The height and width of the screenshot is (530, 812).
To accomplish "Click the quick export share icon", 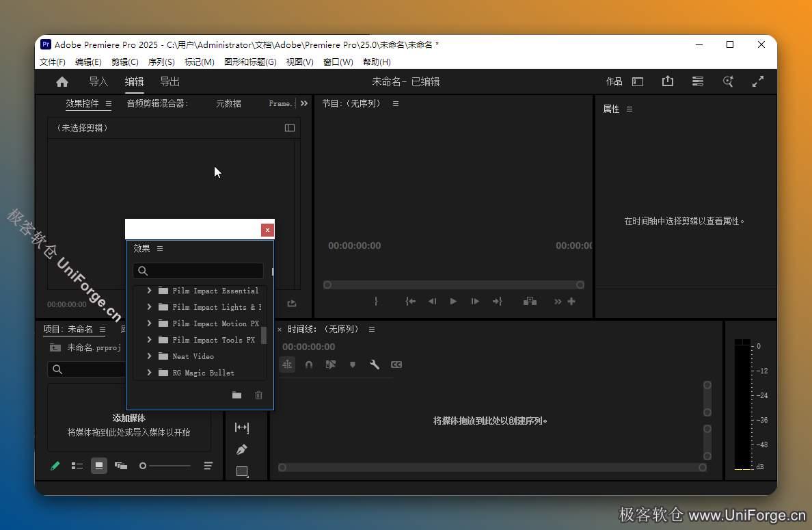I will tap(668, 81).
